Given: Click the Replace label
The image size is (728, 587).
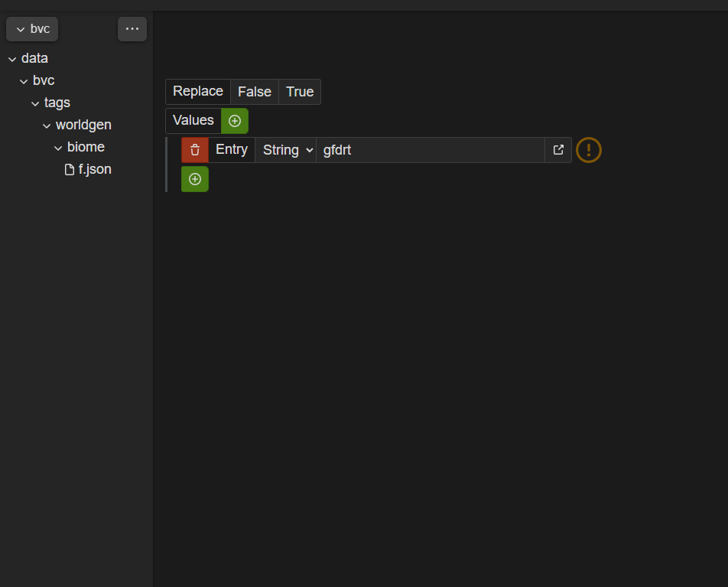Looking at the screenshot, I should (198, 92).
